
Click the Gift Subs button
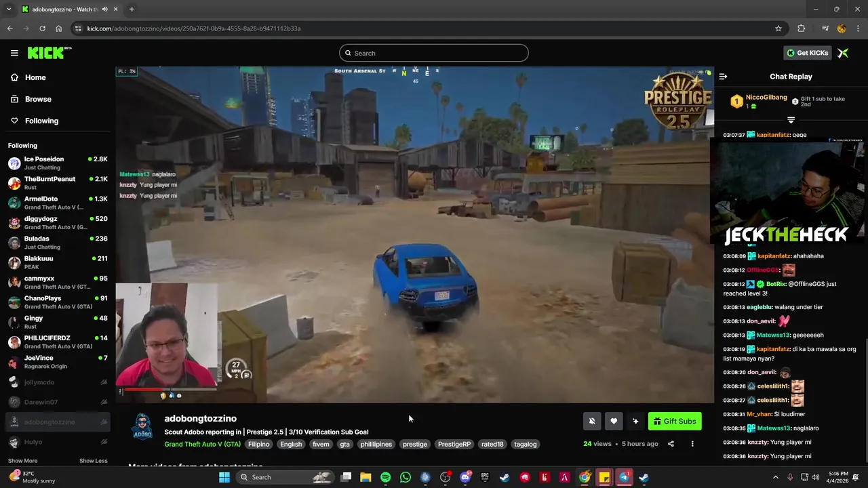(675, 421)
